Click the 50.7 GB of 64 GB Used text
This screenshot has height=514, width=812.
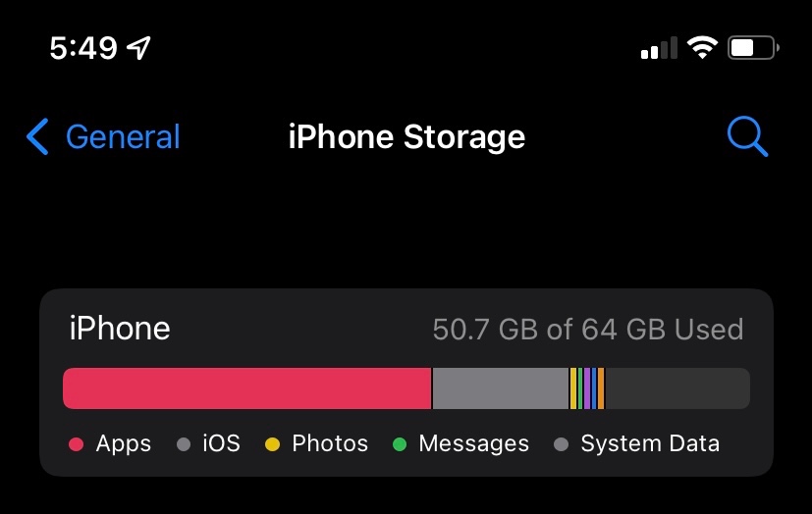(x=587, y=329)
